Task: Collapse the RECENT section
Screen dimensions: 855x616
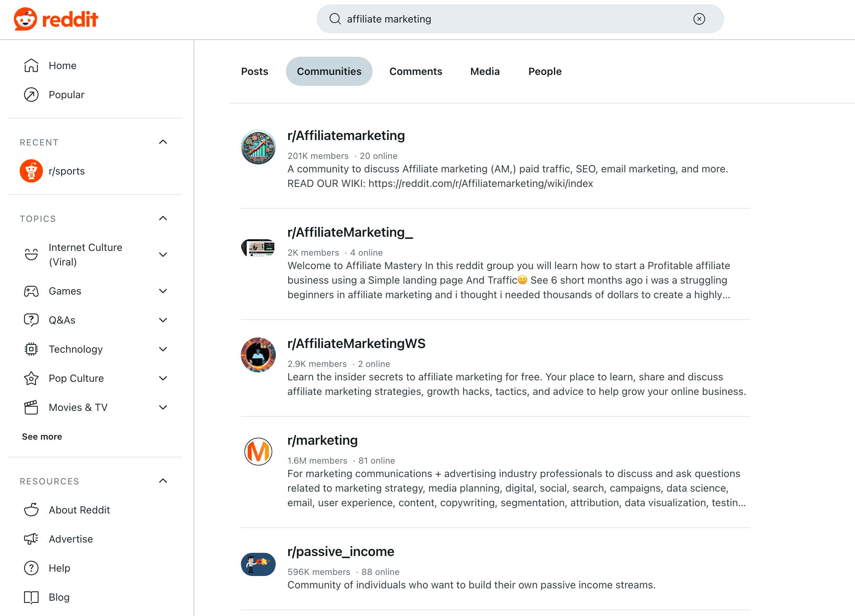Action: 163,142
